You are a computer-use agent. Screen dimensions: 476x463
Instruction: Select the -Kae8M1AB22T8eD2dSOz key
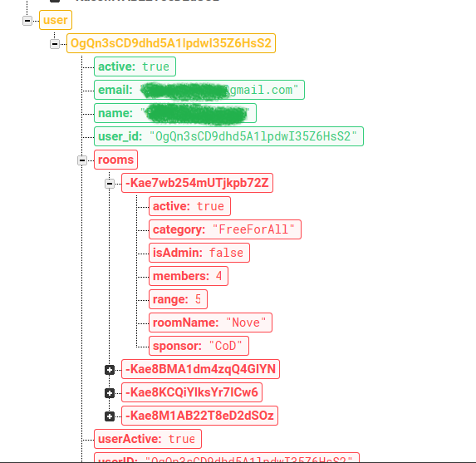click(x=199, y=416)
